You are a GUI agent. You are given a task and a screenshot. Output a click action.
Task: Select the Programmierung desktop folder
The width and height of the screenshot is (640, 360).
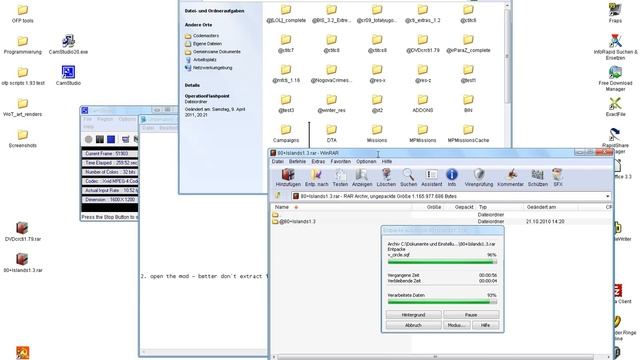(22, 44)
